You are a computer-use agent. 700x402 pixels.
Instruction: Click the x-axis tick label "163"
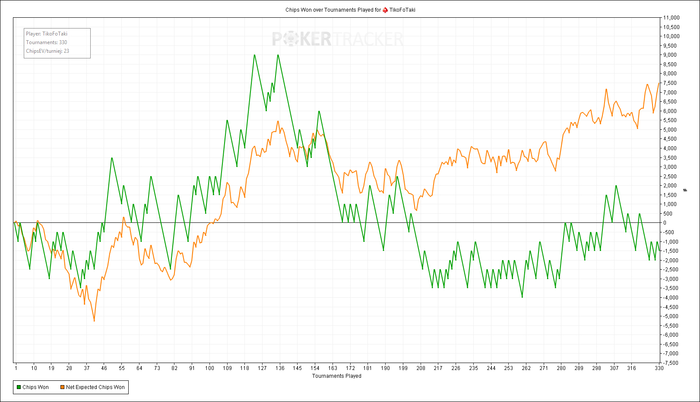(x=333, y=368)
